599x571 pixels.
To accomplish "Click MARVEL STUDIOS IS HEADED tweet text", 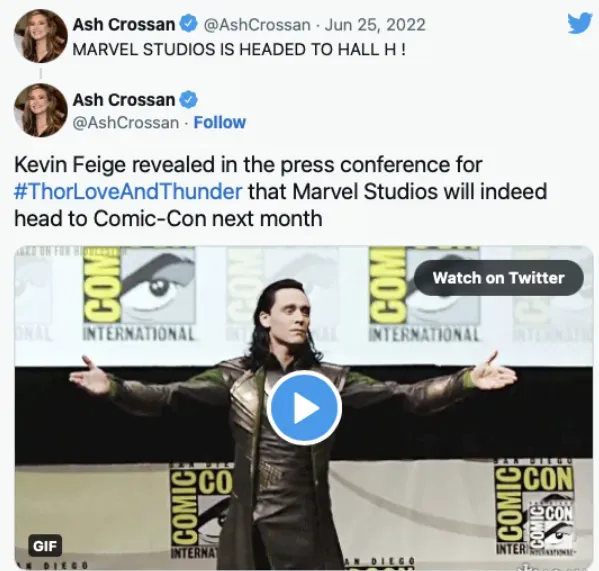I will point(239,50).
